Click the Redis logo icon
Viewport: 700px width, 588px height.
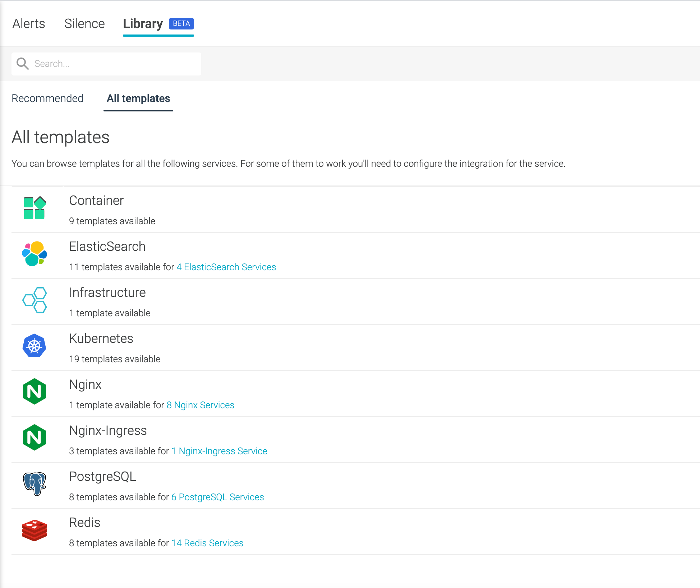tap(34, 530)
